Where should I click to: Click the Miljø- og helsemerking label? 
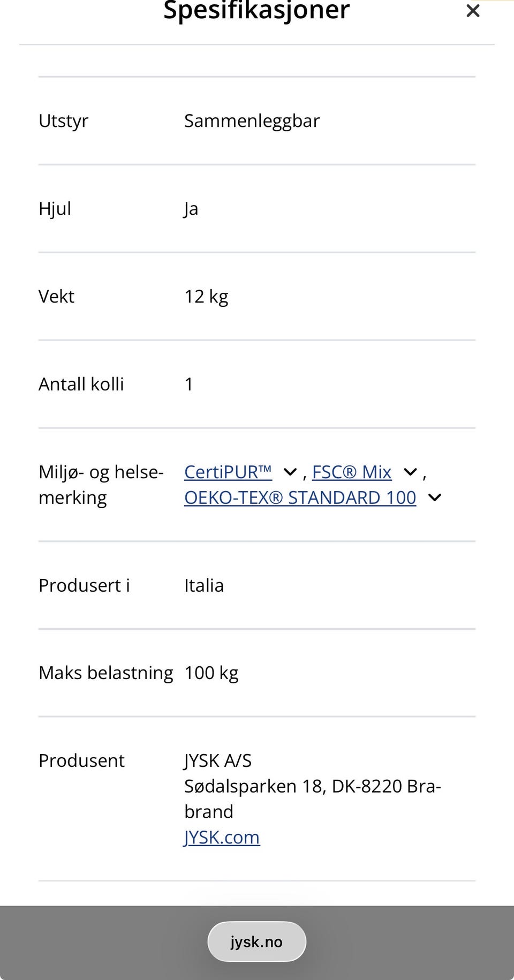tap(101, 485)
